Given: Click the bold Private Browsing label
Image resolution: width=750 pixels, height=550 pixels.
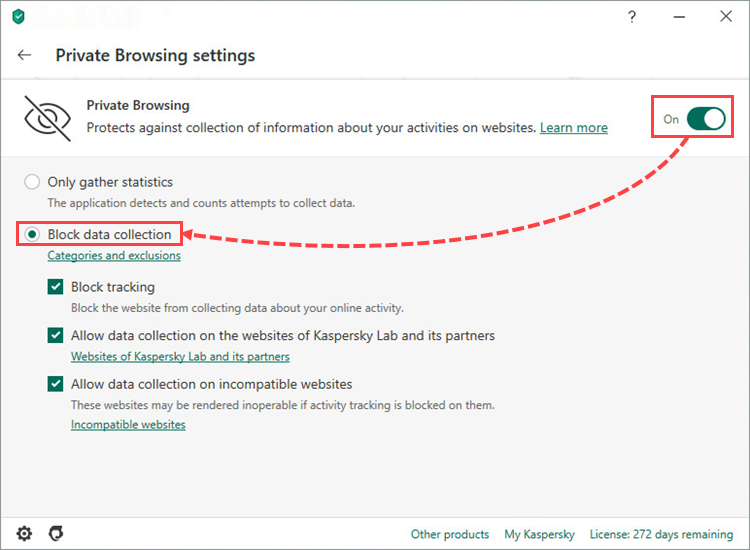Looking at the screenshot, I should pyautogui.click(x=138, y=105).
